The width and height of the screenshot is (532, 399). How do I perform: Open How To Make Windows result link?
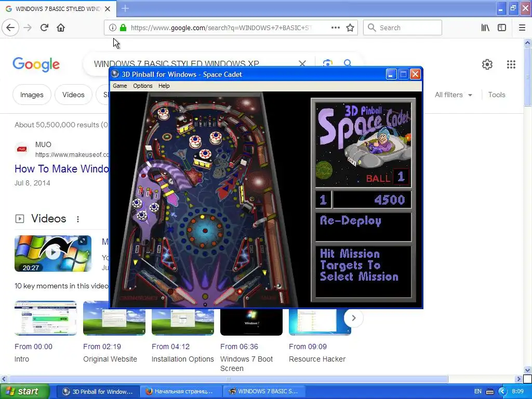pos(62,169)
